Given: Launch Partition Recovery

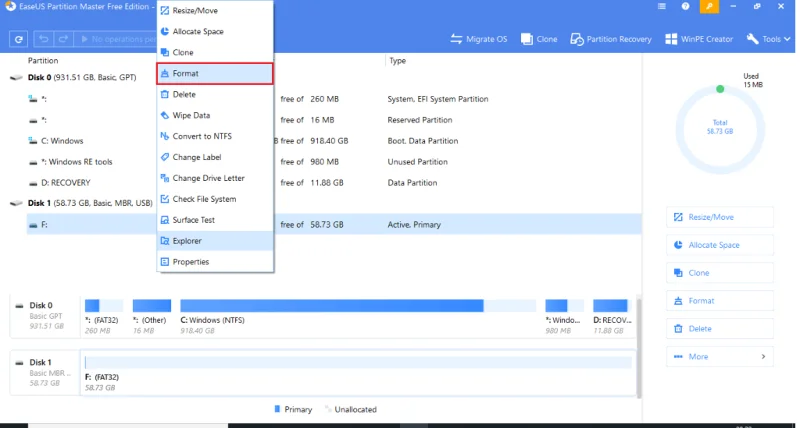Looking at the screenshot, I should tap(611, 39).
